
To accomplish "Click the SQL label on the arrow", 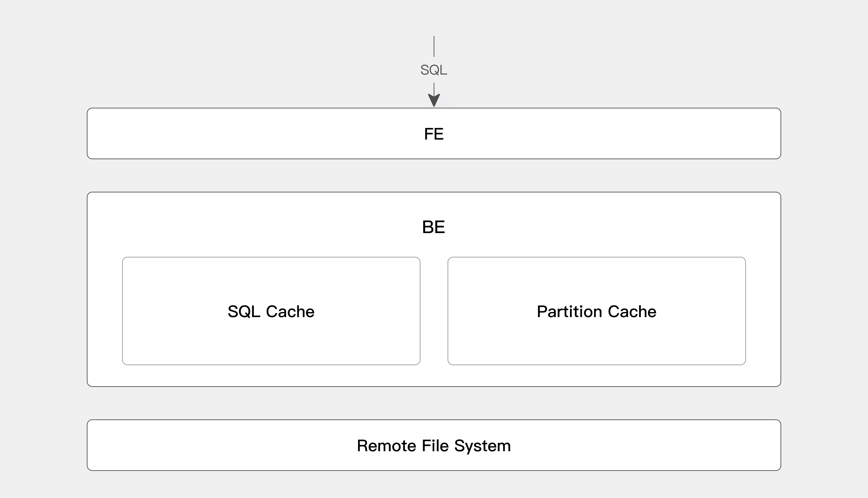I will pyautogui.click(x=434, y=70).
